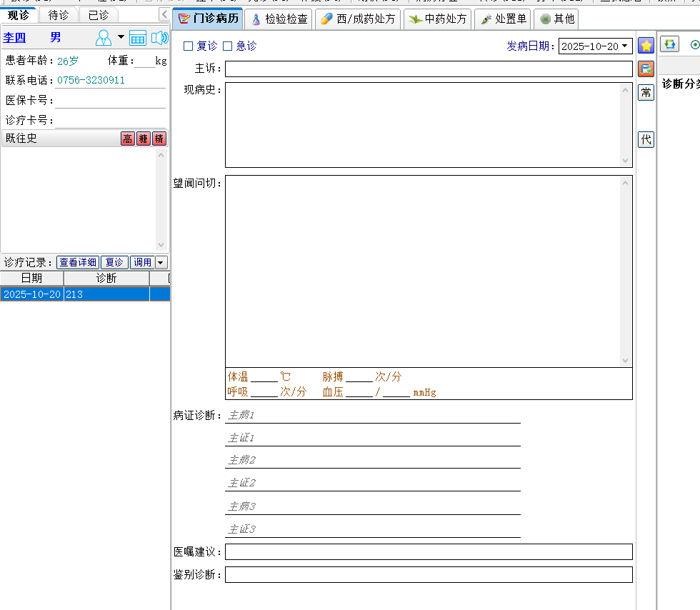Open the 发病日期 date dropdown

(x=625, y=46)
